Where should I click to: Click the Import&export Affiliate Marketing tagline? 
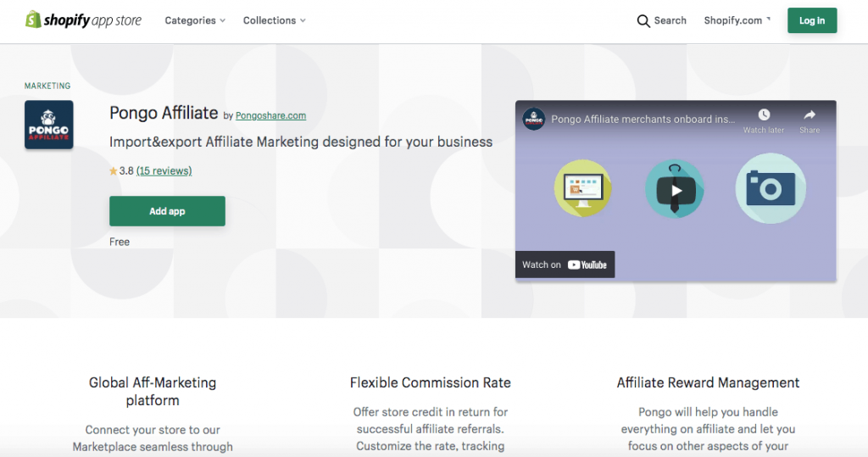coord(301,142)
